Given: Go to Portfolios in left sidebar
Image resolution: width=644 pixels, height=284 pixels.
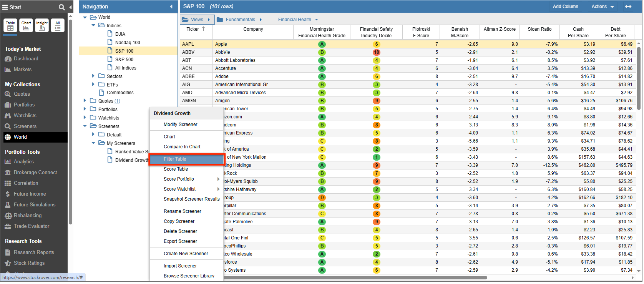Looking at the screenshot, I should [x=24, y=105].
